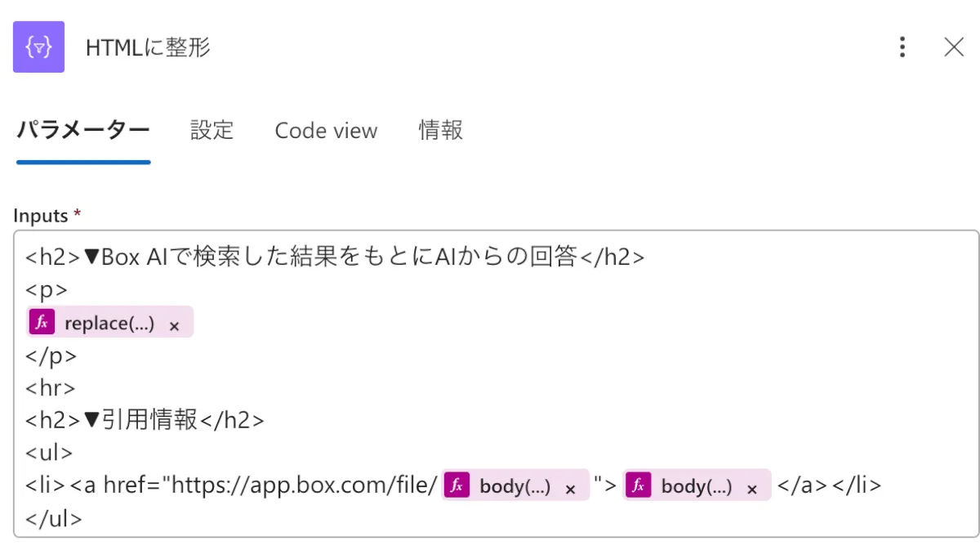The image size is (980, 559).
Task: Click the fx icon on replace(...) token
Action: [x=41, y=323]
